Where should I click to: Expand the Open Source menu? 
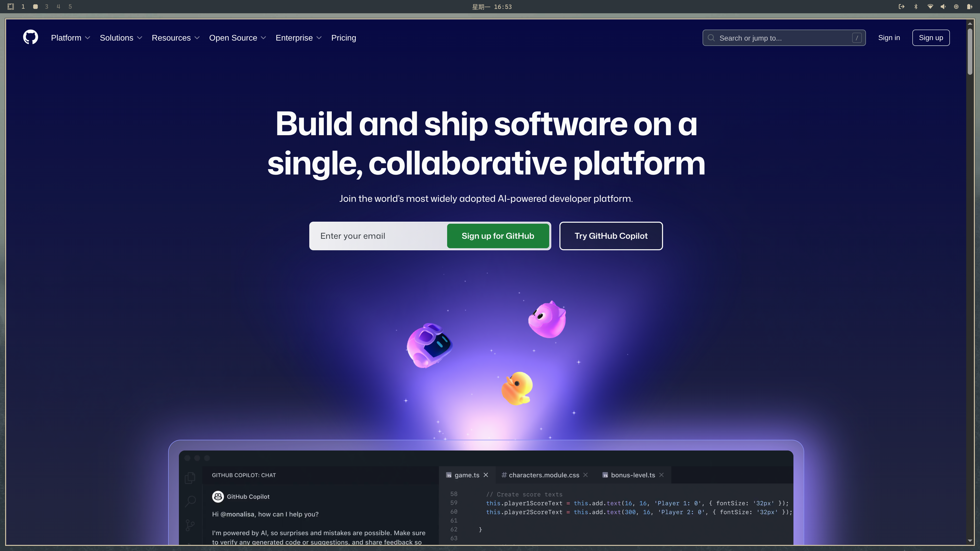coord(237,38)
